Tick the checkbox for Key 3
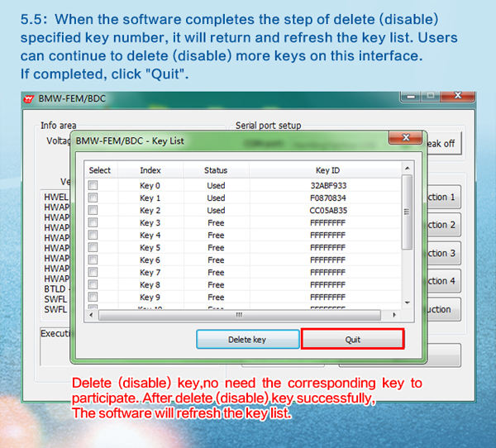This screenshot has height=448, width=496. (93, 222)
